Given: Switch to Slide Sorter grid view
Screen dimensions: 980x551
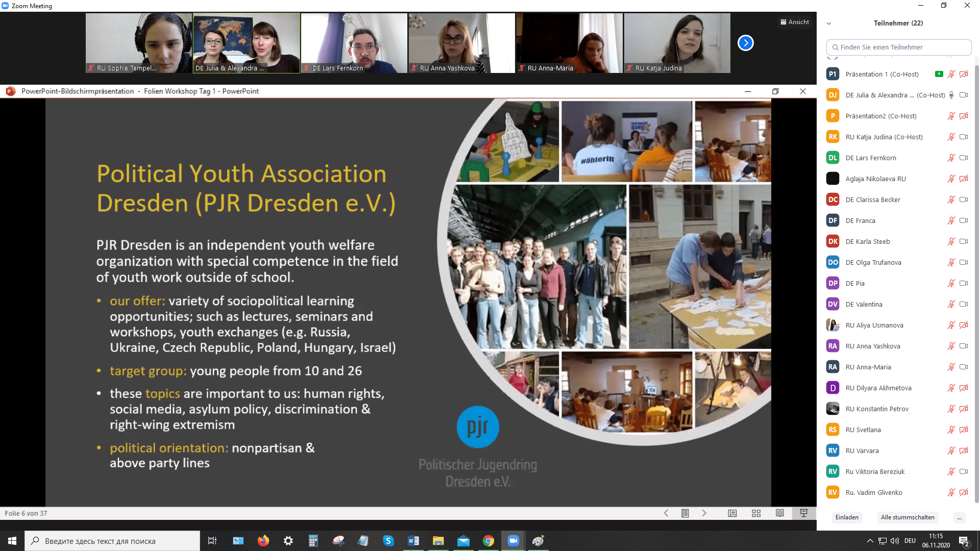Looking at the screenshot, I should coord(756,513).
